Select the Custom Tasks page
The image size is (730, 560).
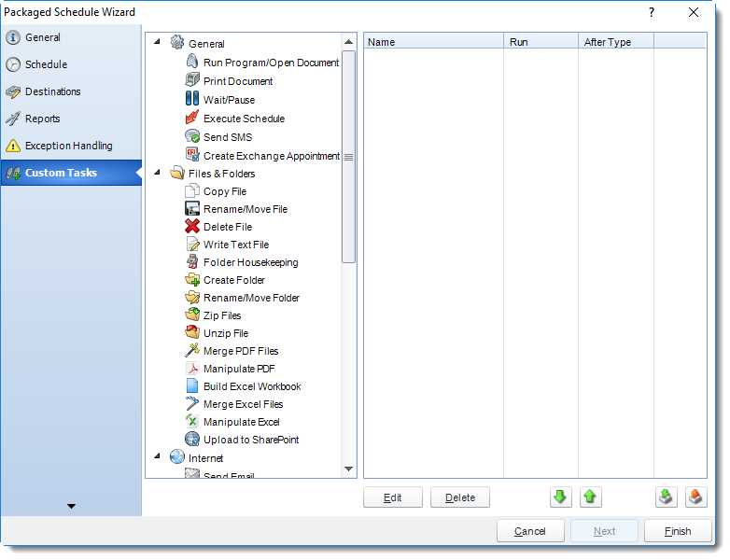click(x=71, y=173)
